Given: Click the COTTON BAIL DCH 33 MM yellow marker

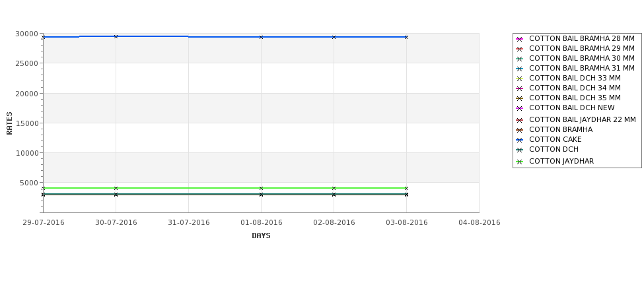Looking at the screenshot, I should pos(520,79).
